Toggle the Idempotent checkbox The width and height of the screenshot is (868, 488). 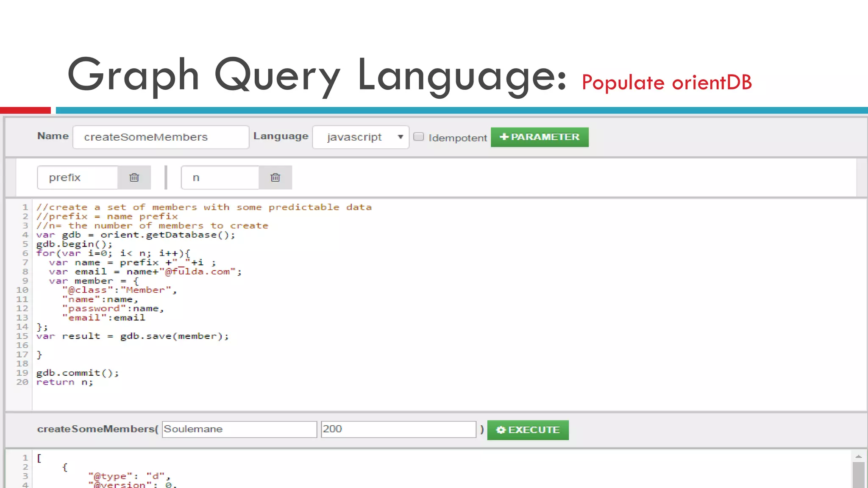point(418,136)
